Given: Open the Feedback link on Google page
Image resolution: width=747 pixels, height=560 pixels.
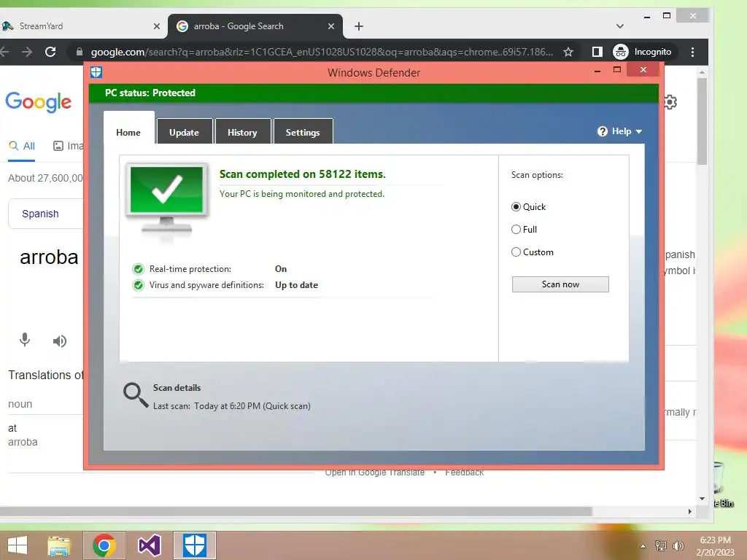Looking at the screenshot, I should (465, 472).
